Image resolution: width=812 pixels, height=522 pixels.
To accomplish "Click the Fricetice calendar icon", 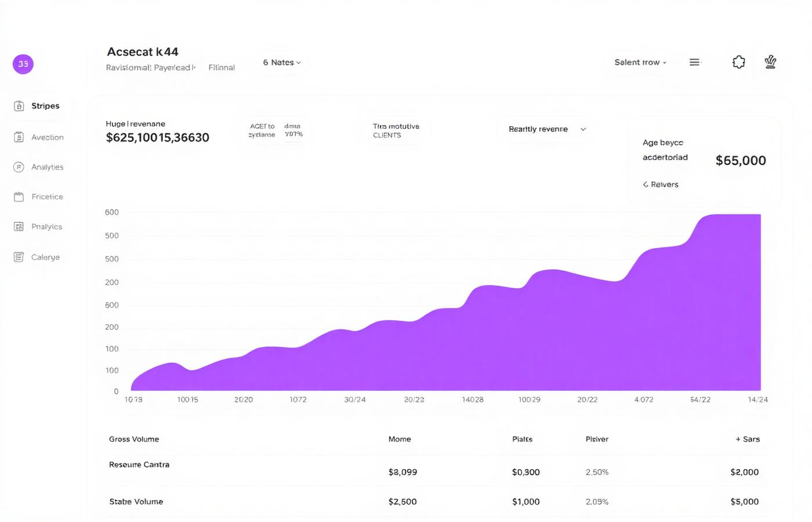I will [x=19, y=197].
